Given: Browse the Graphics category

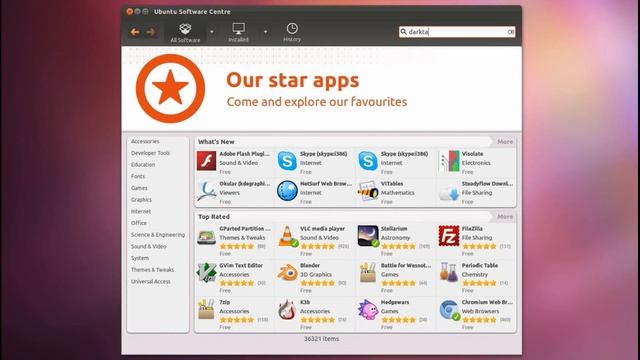Looking at the screenshot, I should tap(141, 200).
